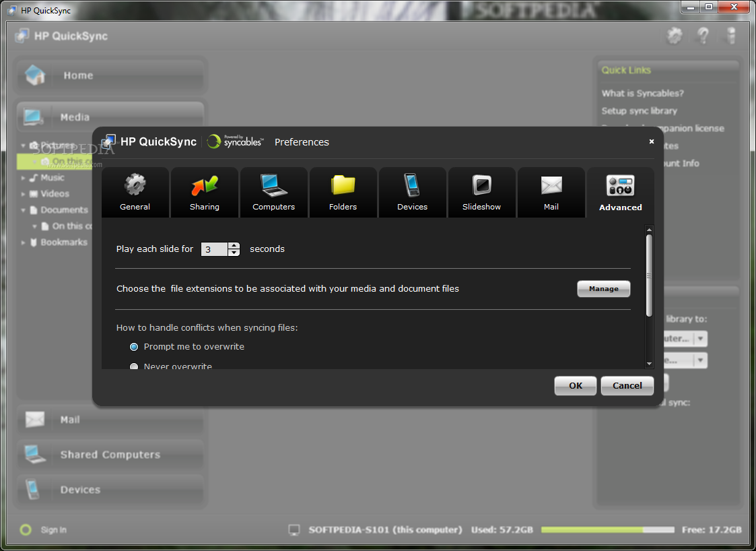Screen dimensions: 756x551
Task: Decrease the slide duration with the down arrow
Action: tap(234, 253)
